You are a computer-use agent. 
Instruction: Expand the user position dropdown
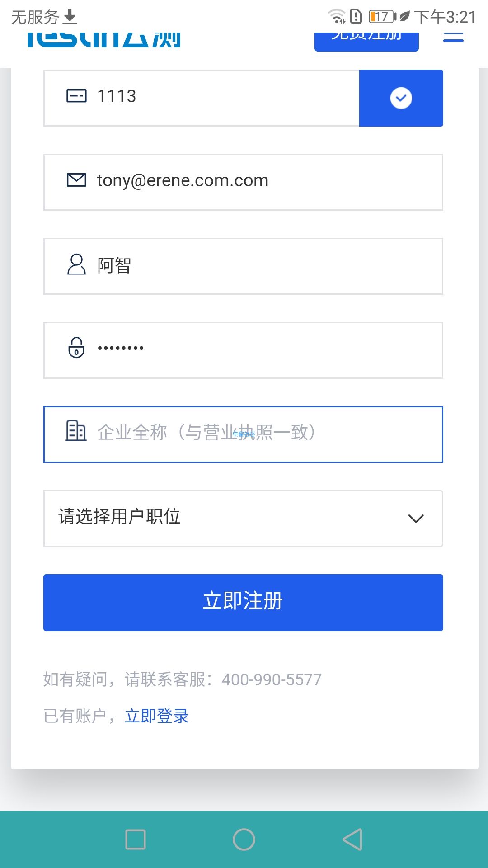point(243,519)
